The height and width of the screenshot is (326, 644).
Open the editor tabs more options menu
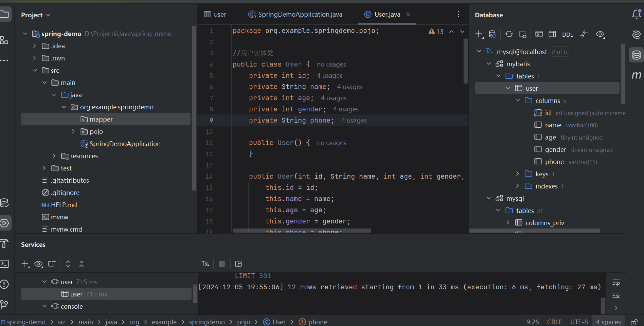(459, 14)
